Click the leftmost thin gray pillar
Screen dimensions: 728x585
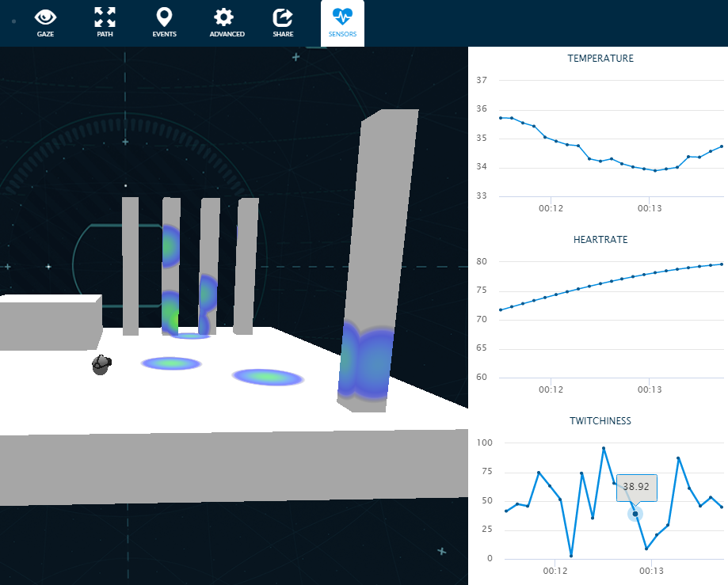point(131,266)
